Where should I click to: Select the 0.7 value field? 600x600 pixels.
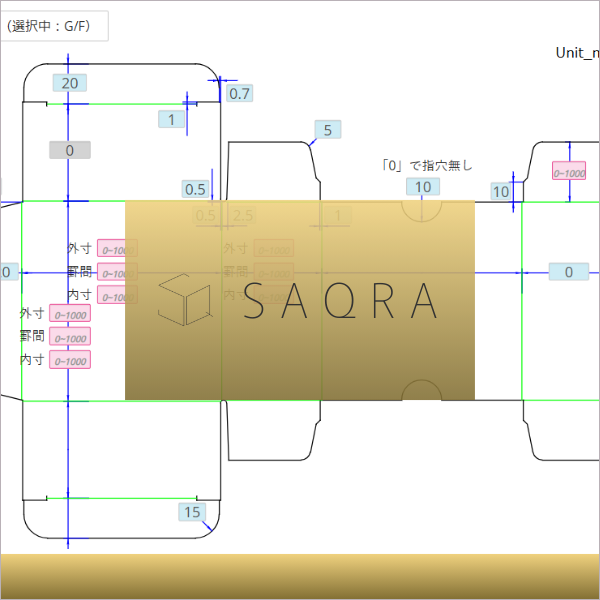(x=240, y=93)
